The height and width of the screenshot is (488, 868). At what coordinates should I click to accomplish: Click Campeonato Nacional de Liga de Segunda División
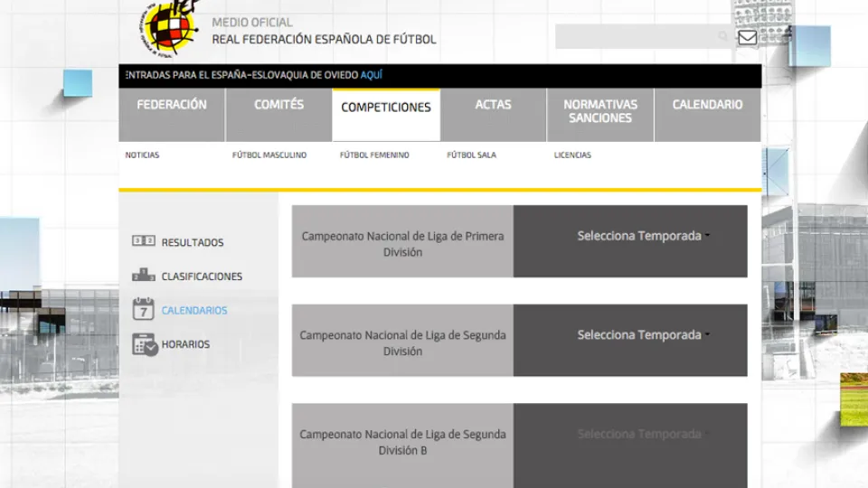tap(402, 343)
